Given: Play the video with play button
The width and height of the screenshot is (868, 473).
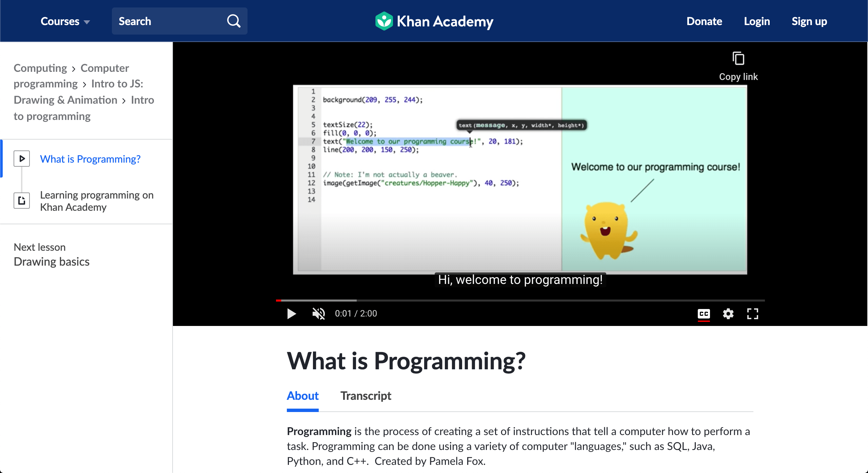Looking at the screenshot, I should pyautogui.click(x=291, y=314).
